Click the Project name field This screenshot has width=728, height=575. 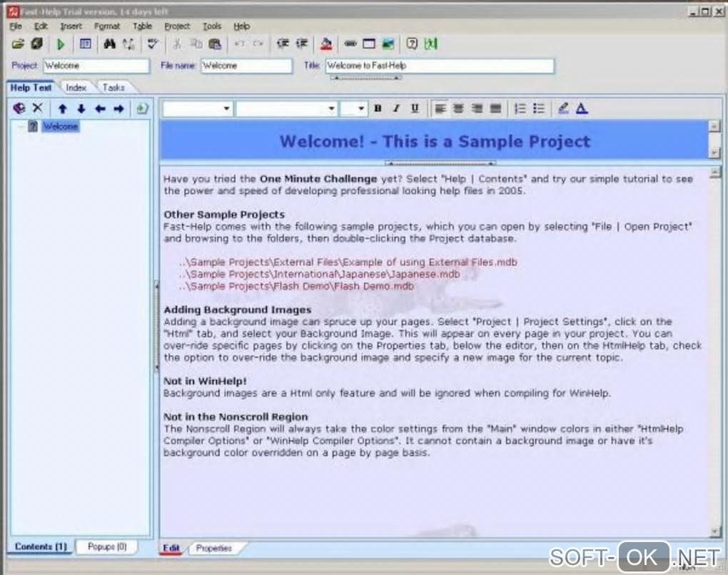(x=96, y=66)
